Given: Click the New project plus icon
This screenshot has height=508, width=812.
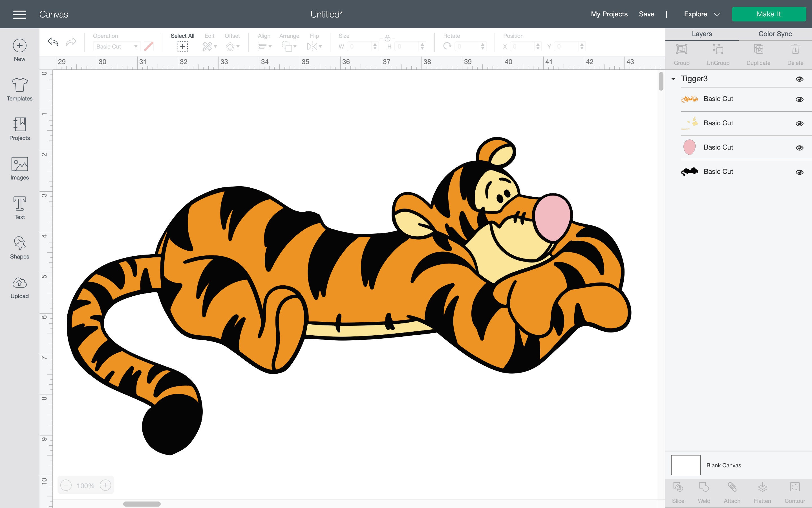Looking at the screenshot, I should point(19,45).
